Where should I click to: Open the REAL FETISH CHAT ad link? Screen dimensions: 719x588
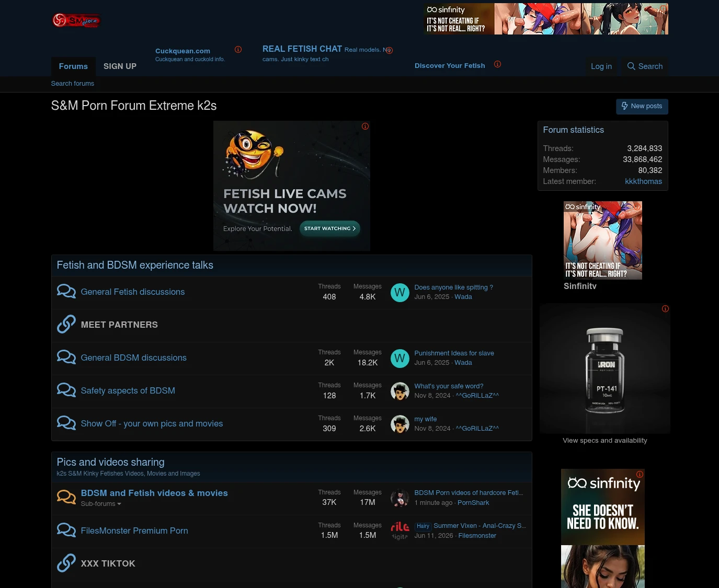click(x=302, y=49)
